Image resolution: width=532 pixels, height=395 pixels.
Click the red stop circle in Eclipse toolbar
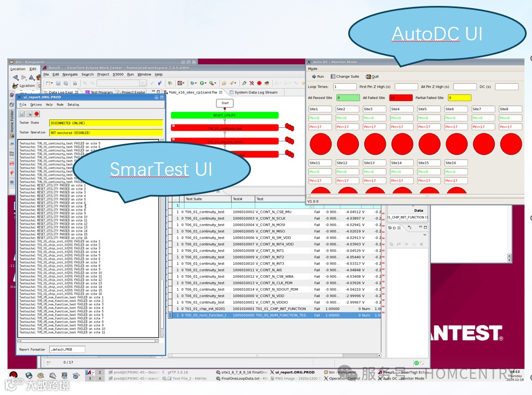pos(259,83)
